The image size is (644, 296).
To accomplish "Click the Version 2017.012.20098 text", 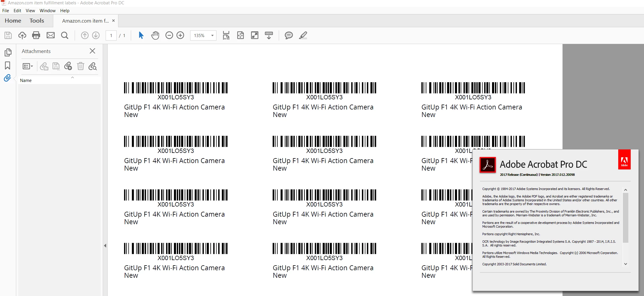I will click(557, 175).
